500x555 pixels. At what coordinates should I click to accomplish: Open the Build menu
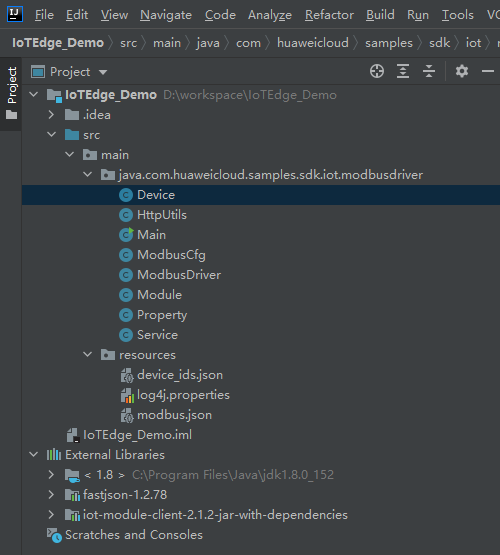(380, 15)
